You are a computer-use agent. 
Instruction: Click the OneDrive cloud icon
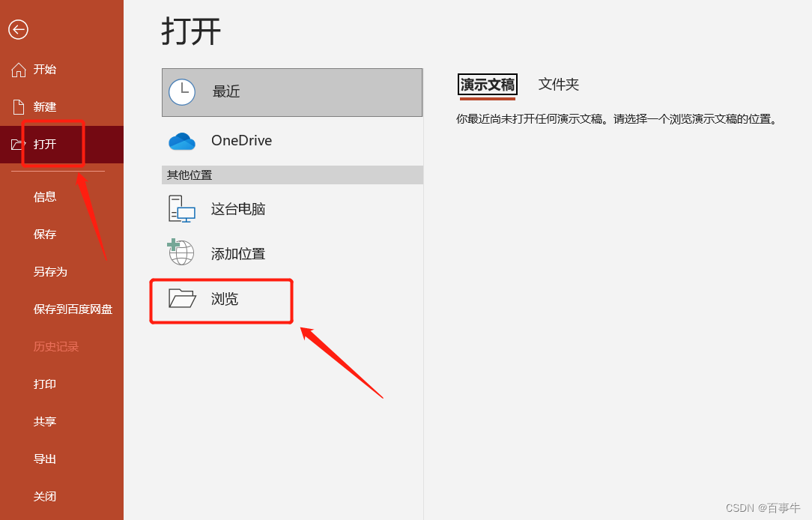pyautogui.click(x=182, y=141)
